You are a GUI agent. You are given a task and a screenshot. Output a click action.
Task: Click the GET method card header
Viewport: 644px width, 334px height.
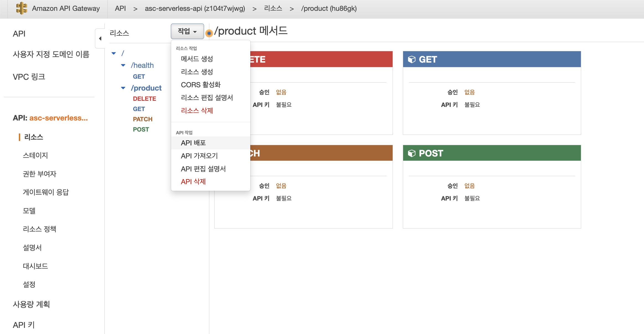(491, 59)
